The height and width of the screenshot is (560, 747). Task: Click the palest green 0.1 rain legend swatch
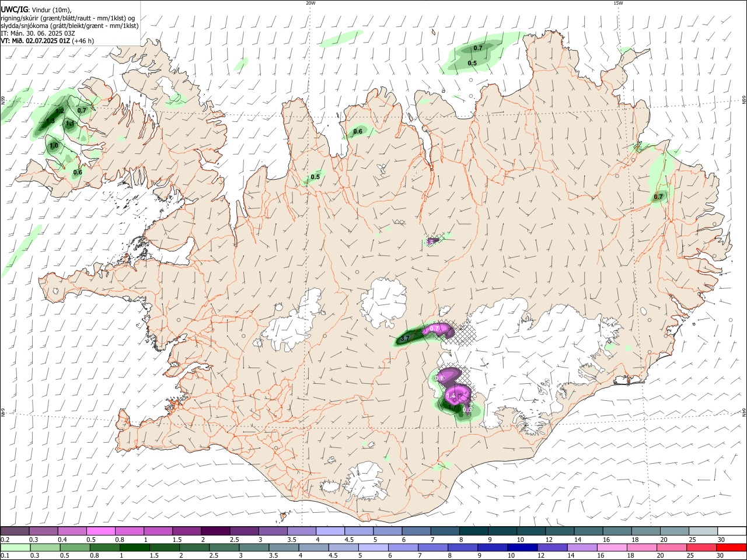click(x=16, y=548)
